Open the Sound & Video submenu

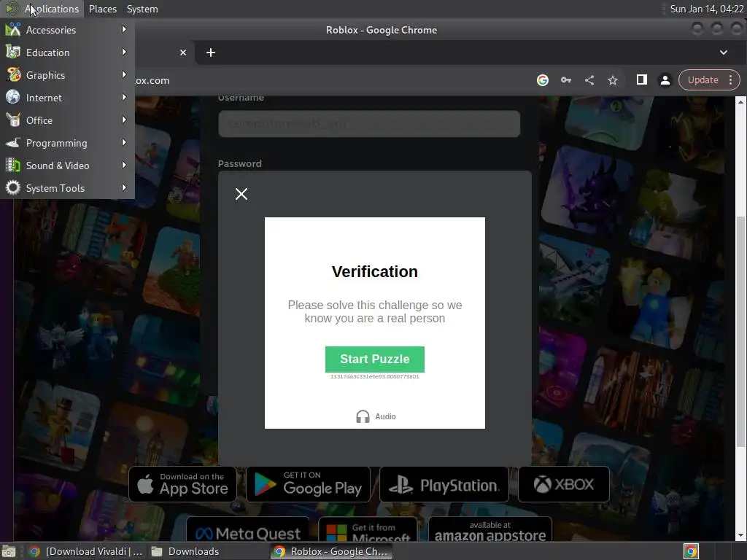point(67,166)
